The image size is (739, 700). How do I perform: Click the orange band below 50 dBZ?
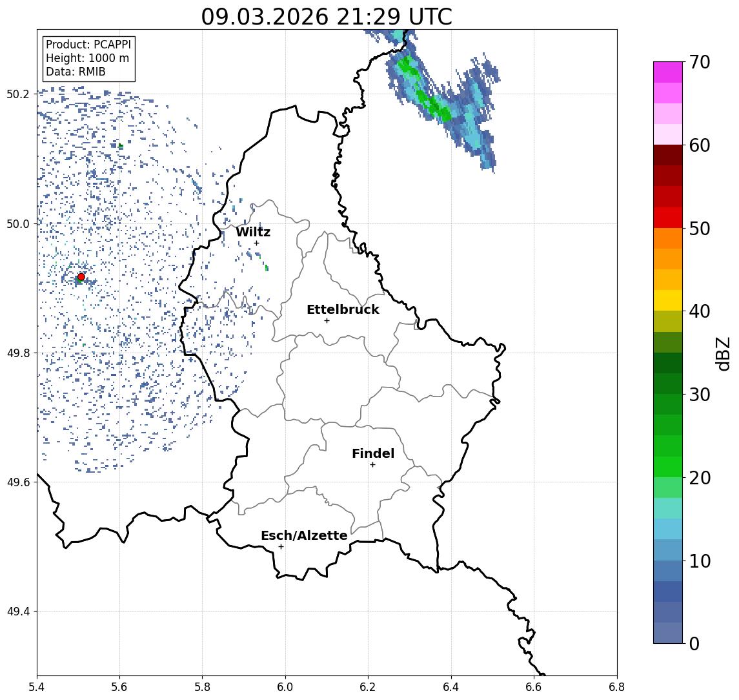[x=668, y=238]
